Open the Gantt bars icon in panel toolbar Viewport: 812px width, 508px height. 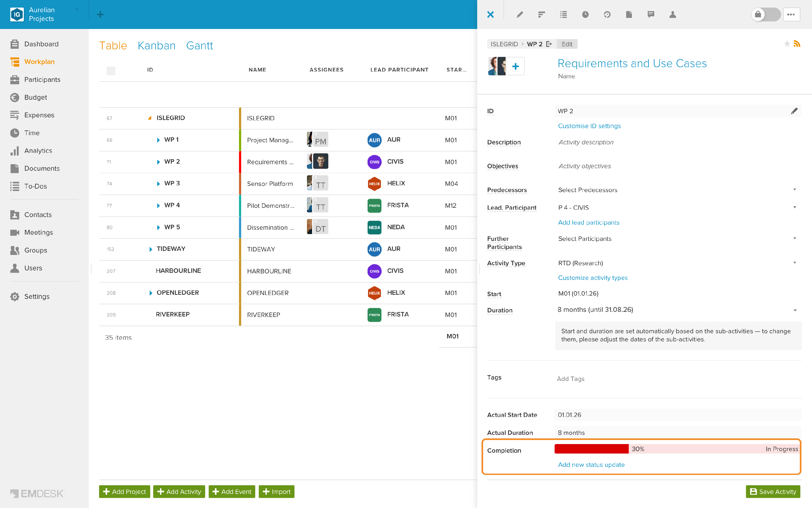coord(542,14)
